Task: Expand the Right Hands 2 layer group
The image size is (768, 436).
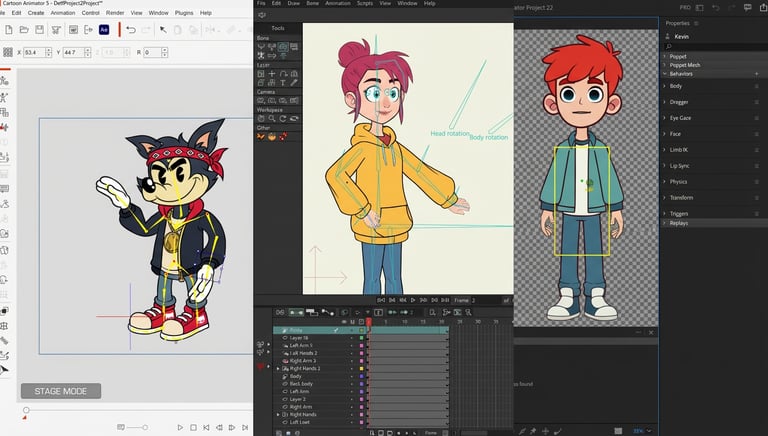Action: 279,368
